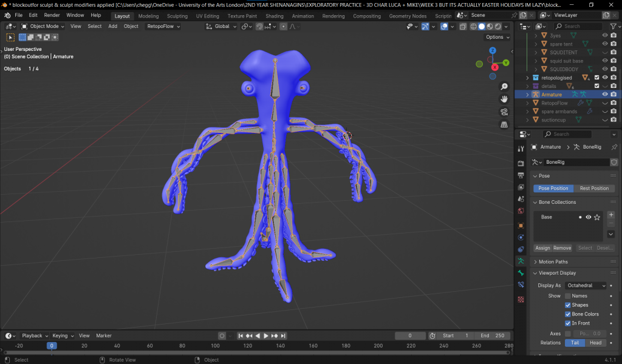The width and height of the screenshot is (622, 364).
Task: Uncheck the Bone Colors checkbox
Action: [x=568, y=314]
